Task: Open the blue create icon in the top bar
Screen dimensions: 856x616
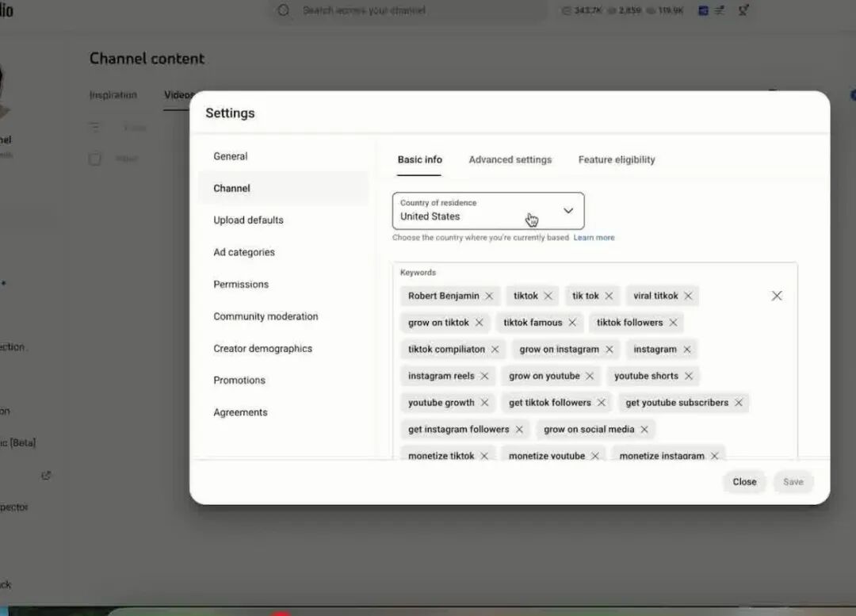Action: tap(702, 10)
